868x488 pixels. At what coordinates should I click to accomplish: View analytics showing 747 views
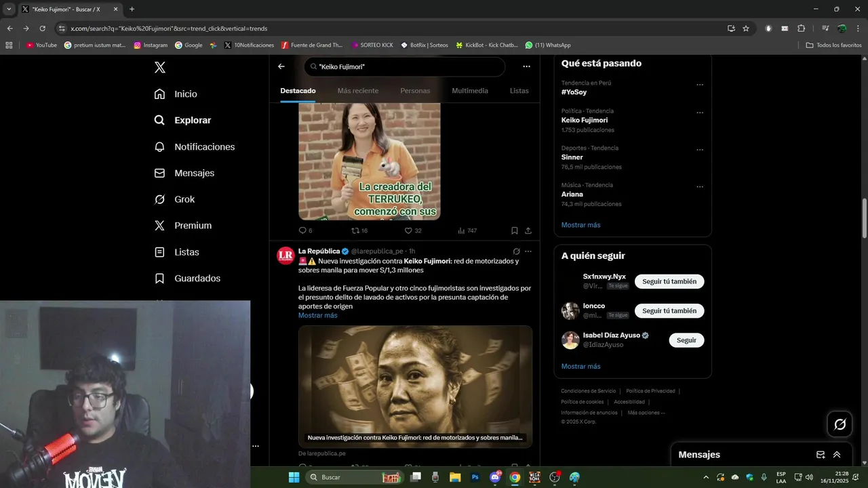[x=467, y=230]
